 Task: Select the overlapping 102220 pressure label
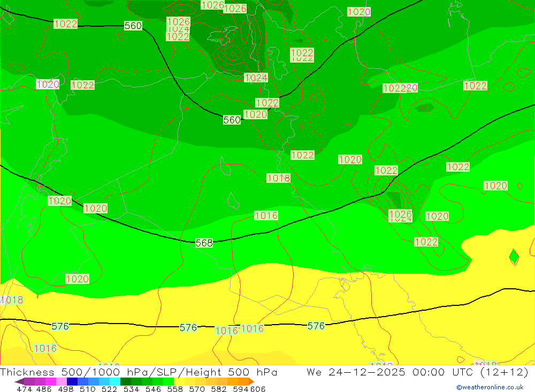point(400,88)
